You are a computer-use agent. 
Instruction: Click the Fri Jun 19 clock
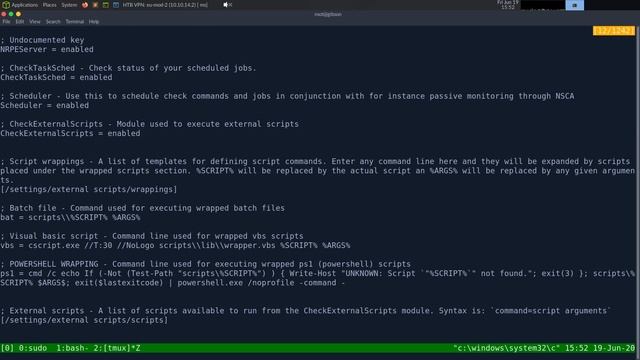[508, 5]
